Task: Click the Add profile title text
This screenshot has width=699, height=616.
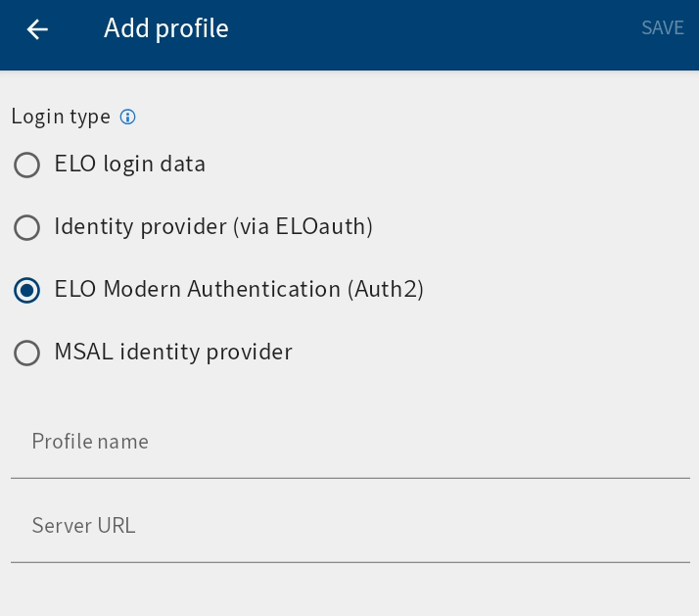Action: tap(166, 28)
